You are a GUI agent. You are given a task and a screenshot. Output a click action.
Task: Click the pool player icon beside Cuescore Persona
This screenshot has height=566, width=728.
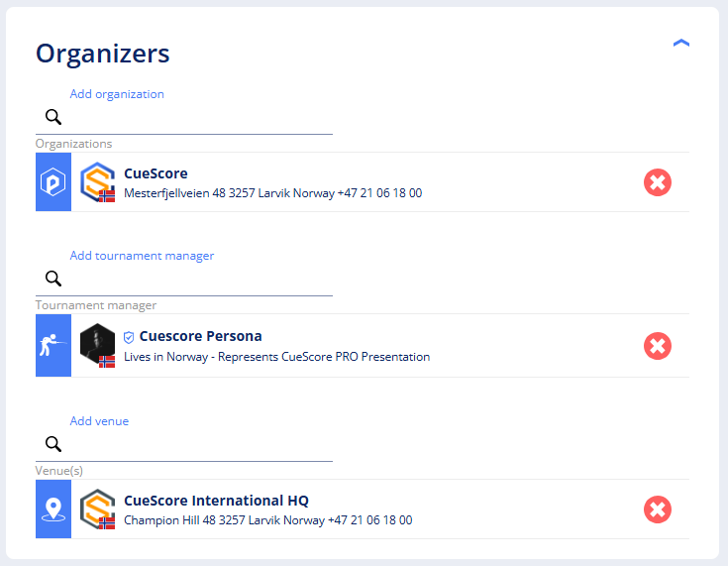[53, 345]
